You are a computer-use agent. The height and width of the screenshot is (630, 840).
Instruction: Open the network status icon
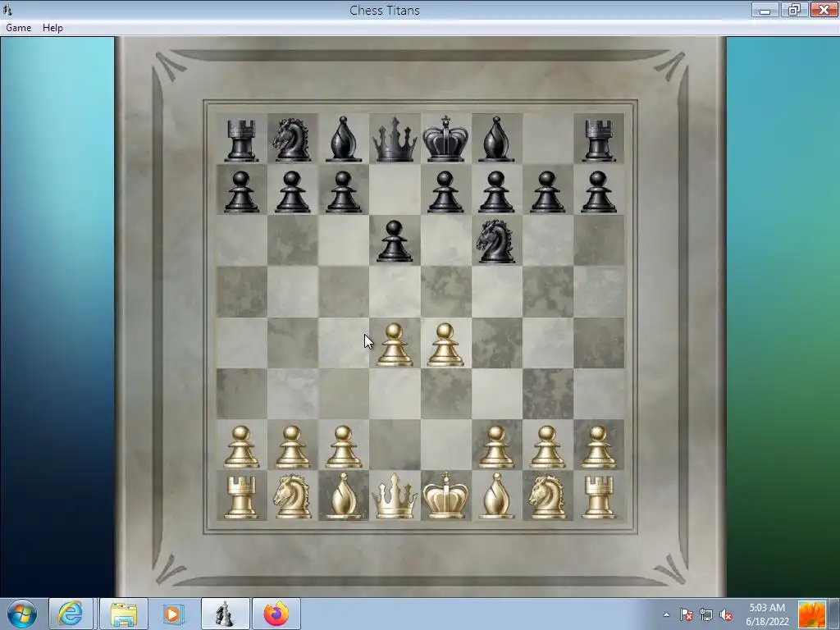[x=706, y=614]
